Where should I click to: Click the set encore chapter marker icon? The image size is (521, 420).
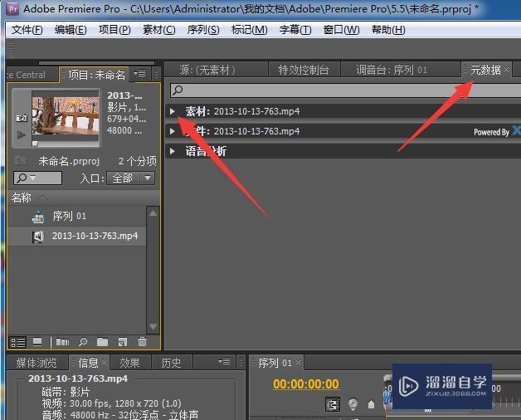(x=353, y=404)
